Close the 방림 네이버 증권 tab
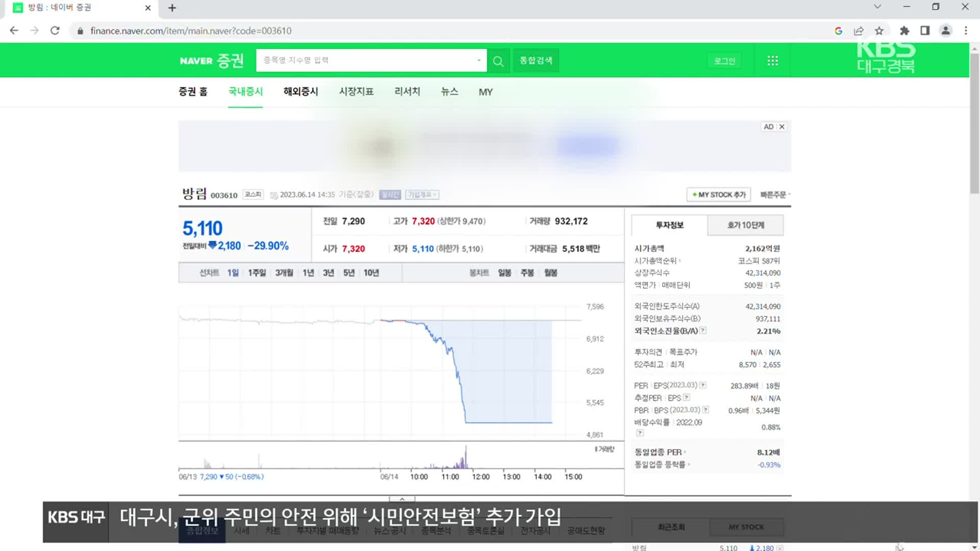Screen dimensions: 980x551 148,8
